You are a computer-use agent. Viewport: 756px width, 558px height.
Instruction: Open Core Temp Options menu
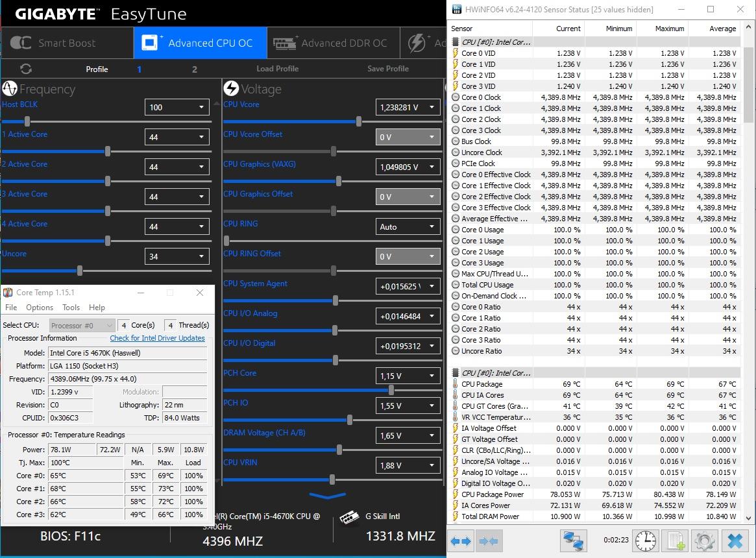point(40,307)
